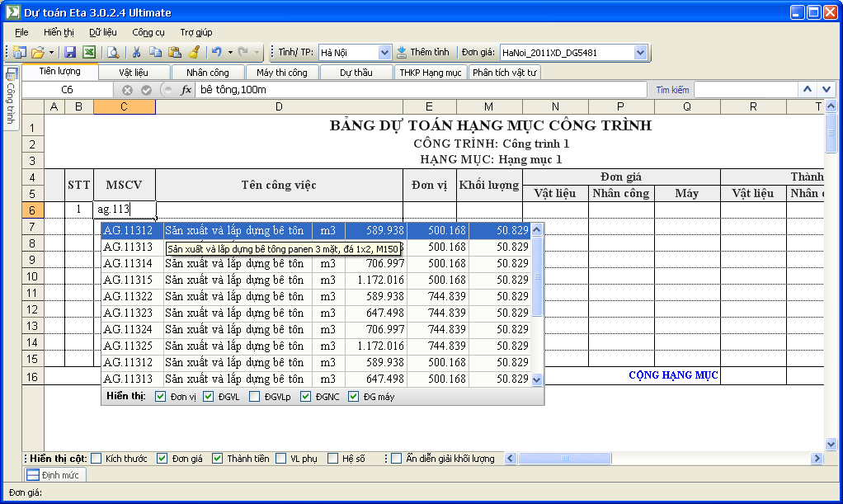Click the Undo arrow icon
This screenshot has width=843, height=504.
click(217, 52)
